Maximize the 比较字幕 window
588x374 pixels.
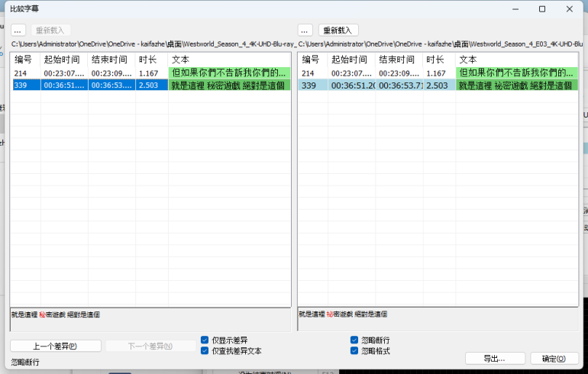point(542,9)
